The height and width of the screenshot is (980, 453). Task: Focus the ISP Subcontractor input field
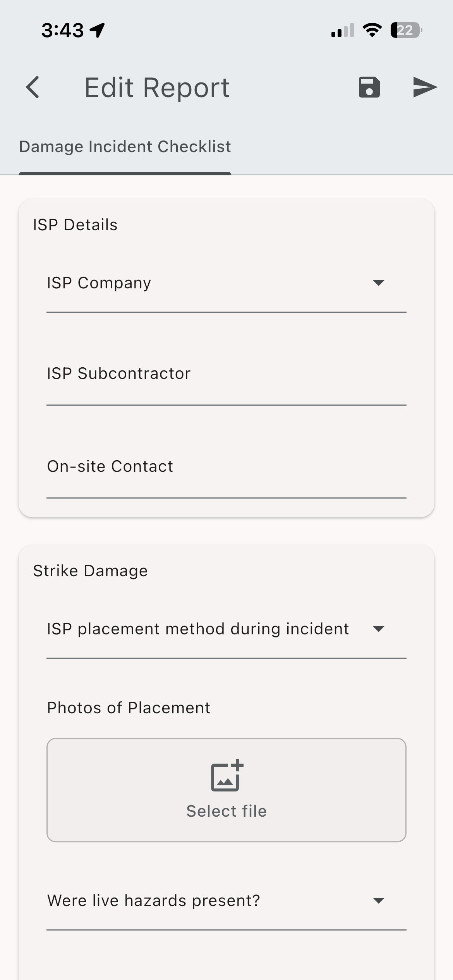226,387
